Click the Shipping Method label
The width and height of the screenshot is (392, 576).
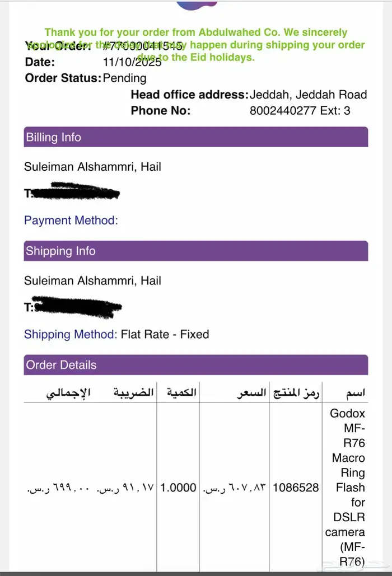pos(71,335)
